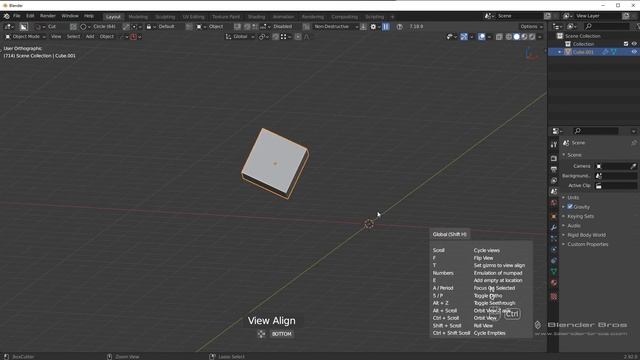The width and height of the screenshot is (640, 360).
Task: Toggle X-ray mode
Action: pyautogui.click(x=499, y=37)
